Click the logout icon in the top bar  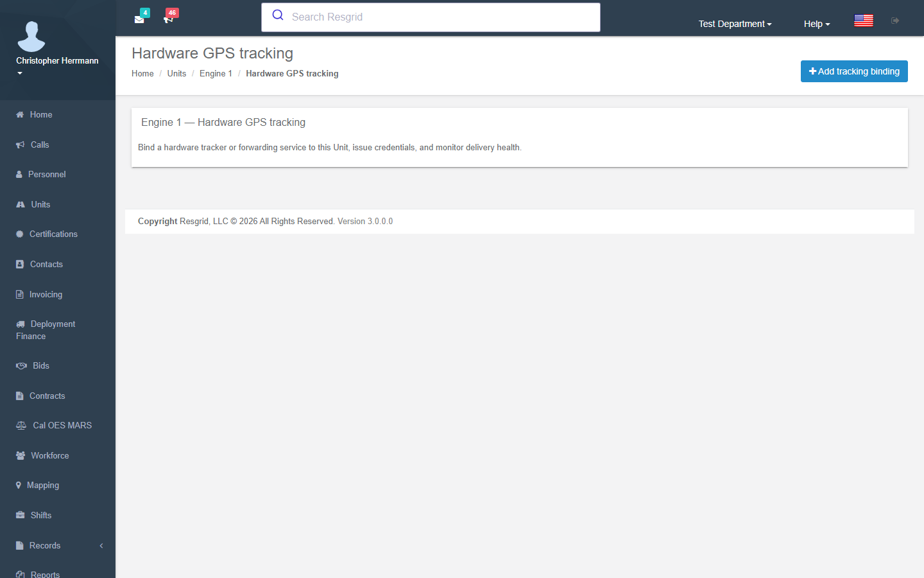click(895, 21)
